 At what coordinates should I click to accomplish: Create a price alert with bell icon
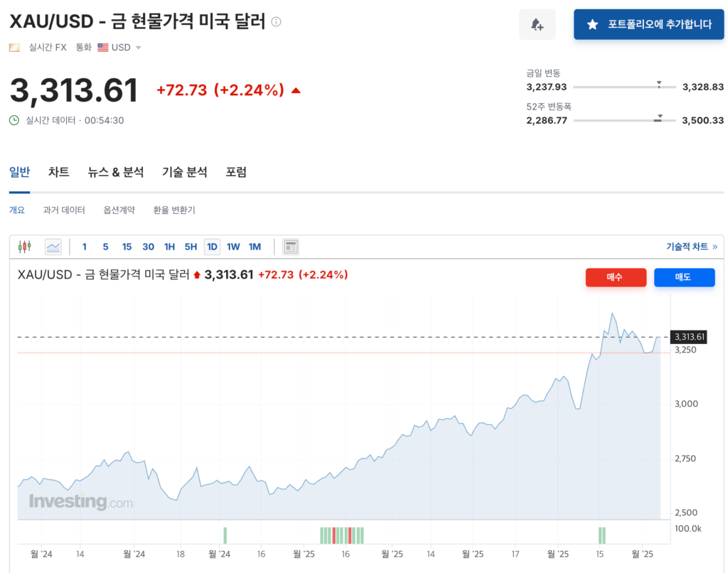[x=537, y=24]
